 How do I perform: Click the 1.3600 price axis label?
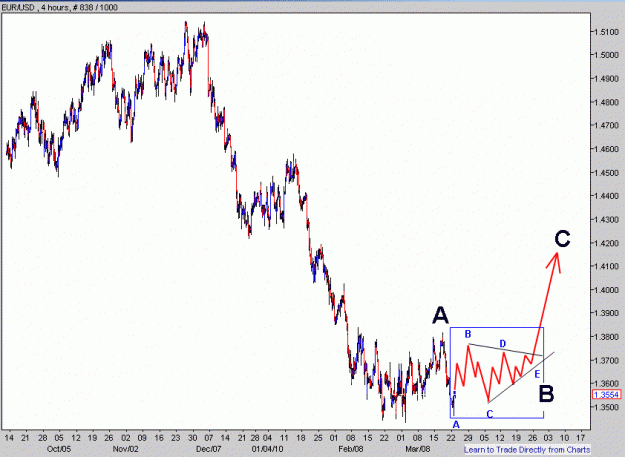[607, 383]
